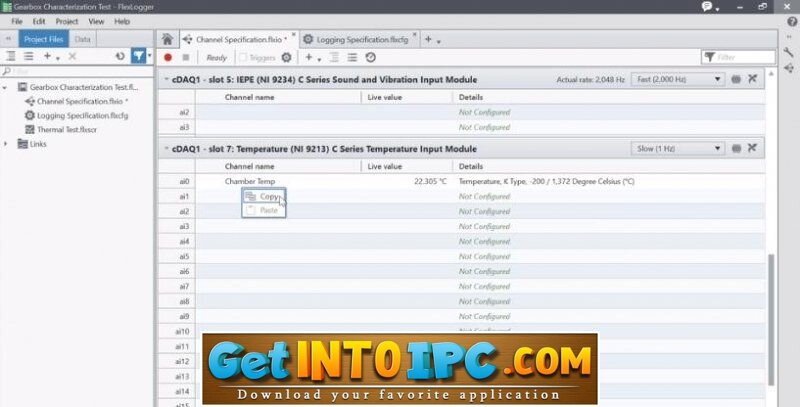Open Thermal Test.flxscr in project tree
Viewport: 800px width, 407px height.
tap(67, 130)
